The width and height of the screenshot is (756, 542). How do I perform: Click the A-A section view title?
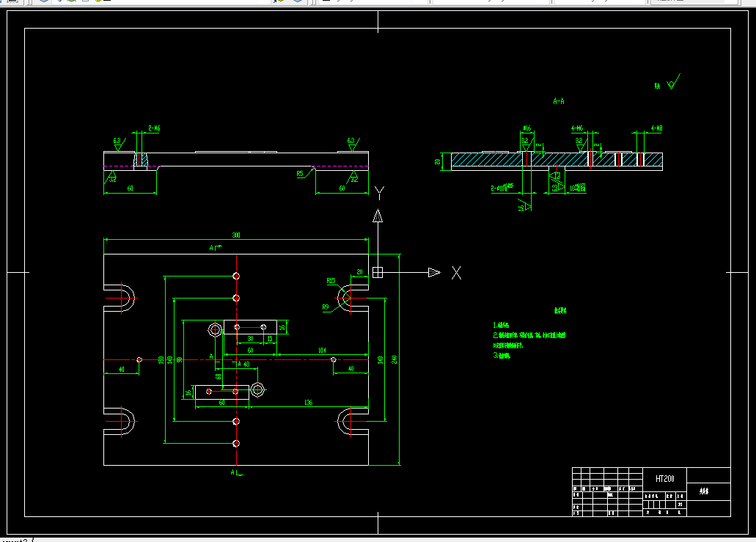tap(559, 101)
